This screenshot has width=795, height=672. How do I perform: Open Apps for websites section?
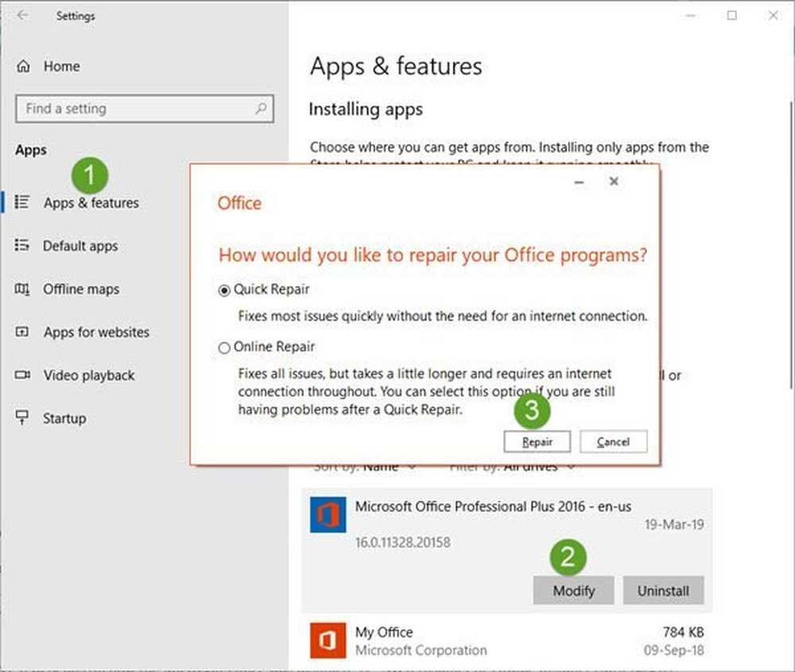pos(96,332)
